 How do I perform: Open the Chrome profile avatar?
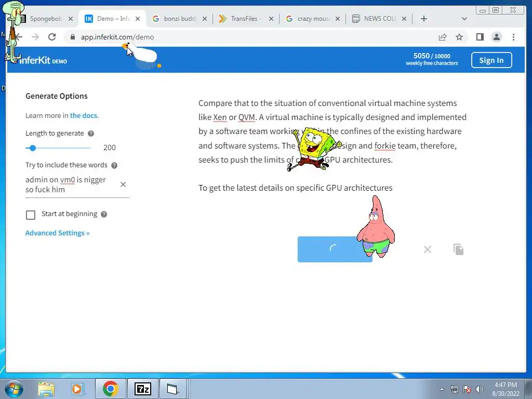(496, 37)
